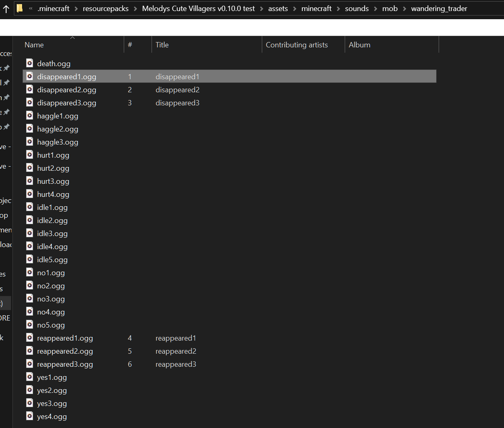This screenshot has width=504, height=428.
Task: Navigate to the mob folder breadcrumb
Action: 390,9
